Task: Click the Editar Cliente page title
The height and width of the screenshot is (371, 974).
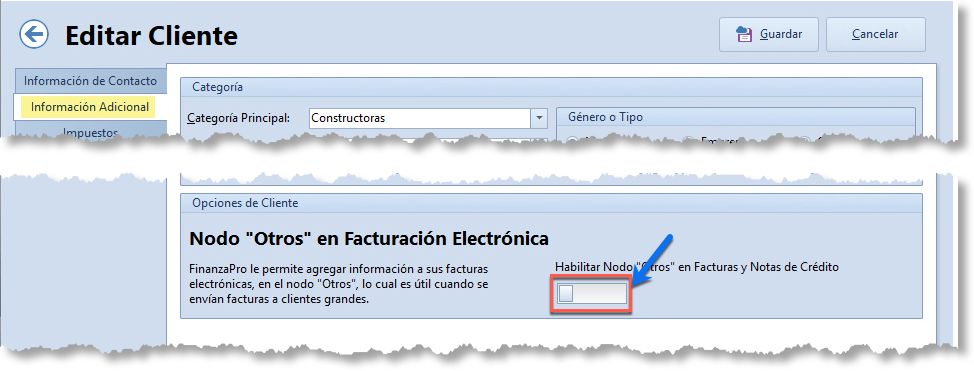Action: coord(151,35)
